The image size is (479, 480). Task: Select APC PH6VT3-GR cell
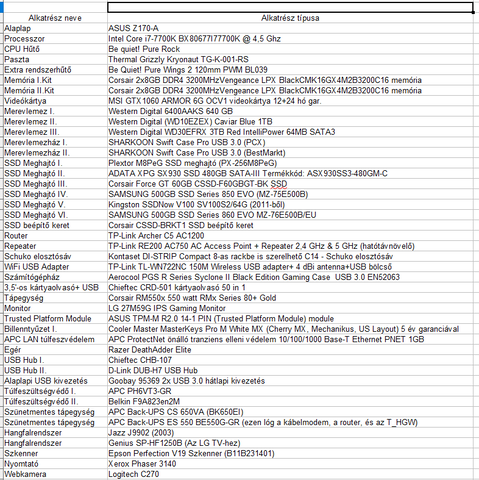pyautogui.click(x=290, y=391)
